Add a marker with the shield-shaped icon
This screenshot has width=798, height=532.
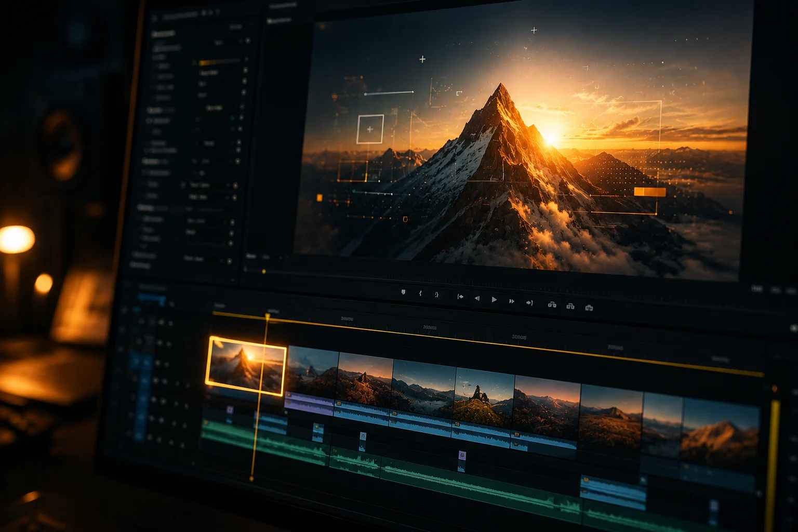pyautogui.click(x=403, y=292)
